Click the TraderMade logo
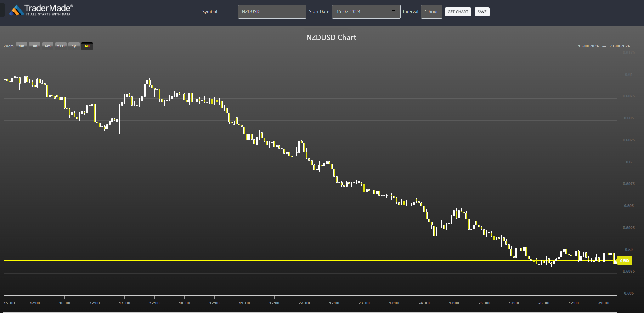Viewport: 644px width, 313px height. [x=41, y=10]
